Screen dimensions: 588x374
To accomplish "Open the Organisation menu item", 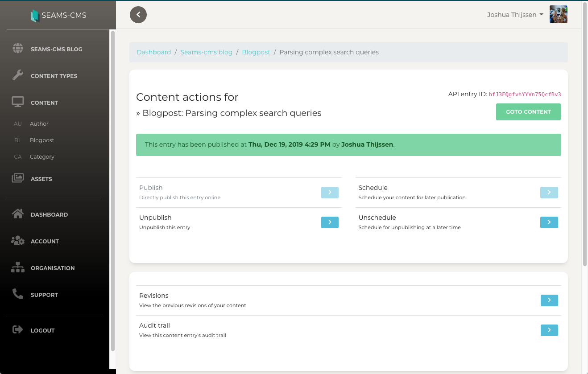I will pyautogui.click(x=53, y=268).
